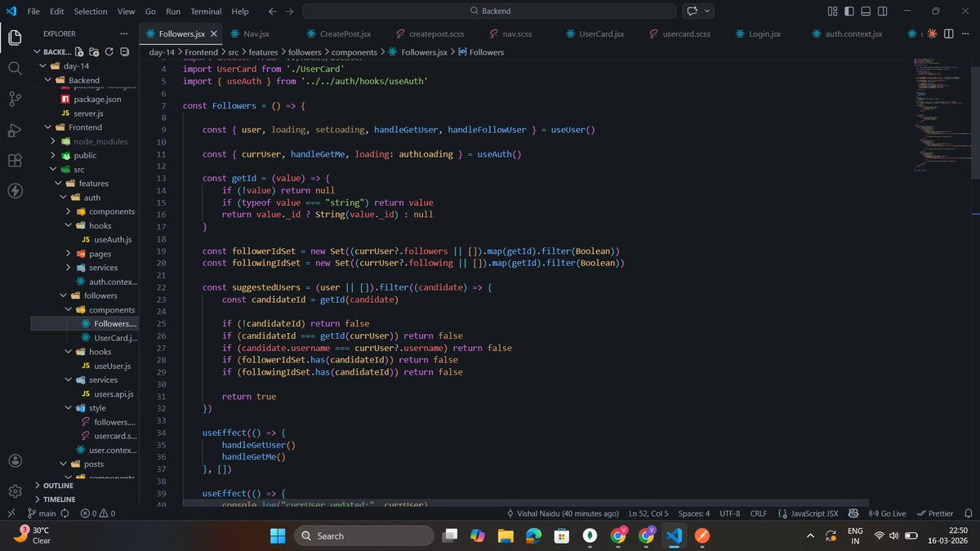Click the Backend command center search box

pyautogui.click(x=490, y=11)
